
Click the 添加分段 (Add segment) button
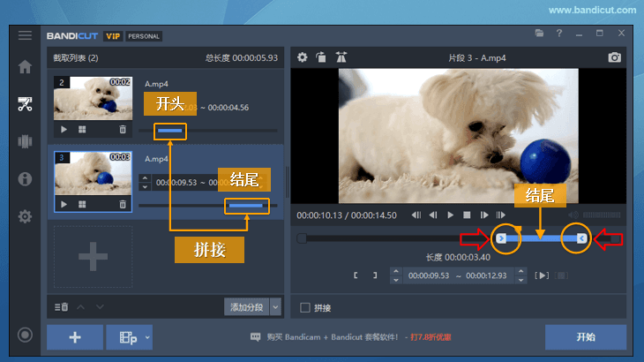click(x=246, y=306)
